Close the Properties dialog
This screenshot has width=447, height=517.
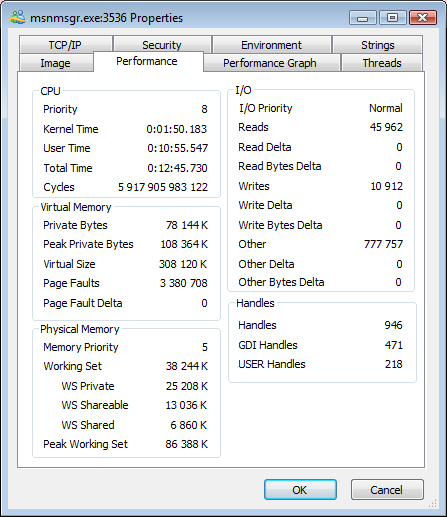pyautogui.click(x=422, y=18)
